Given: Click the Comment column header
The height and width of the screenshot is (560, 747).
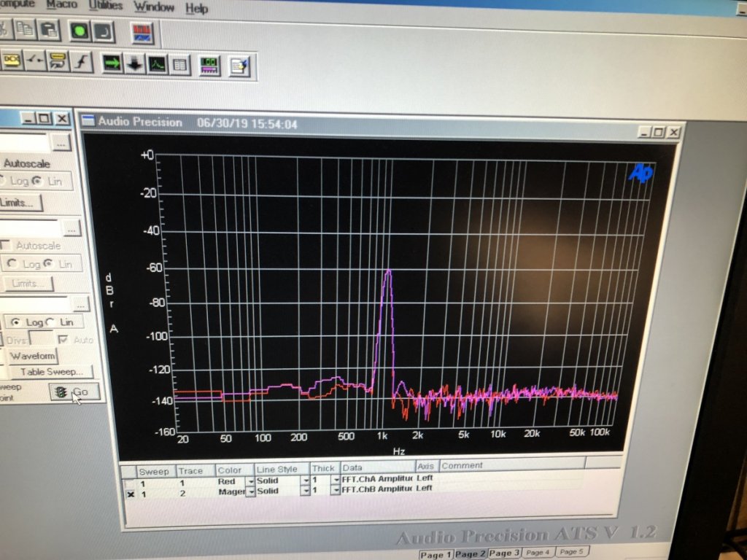Looking at the screenshot, I should click(x=512, y=464).
